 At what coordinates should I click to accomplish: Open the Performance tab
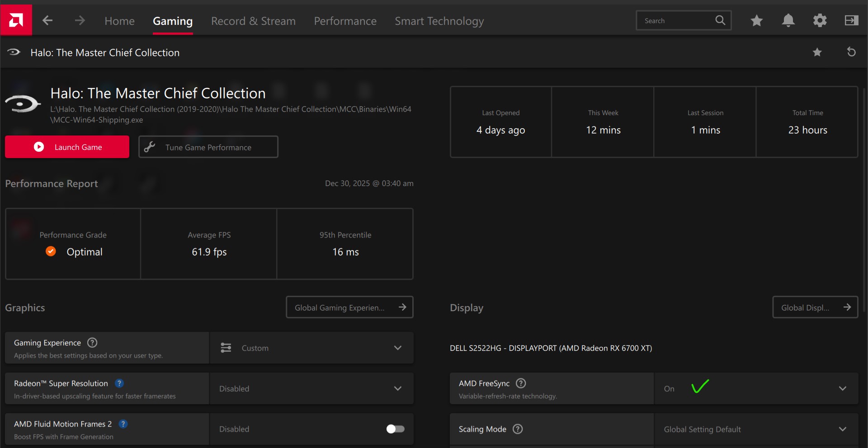pyautogui.click(x=345, y=21)
